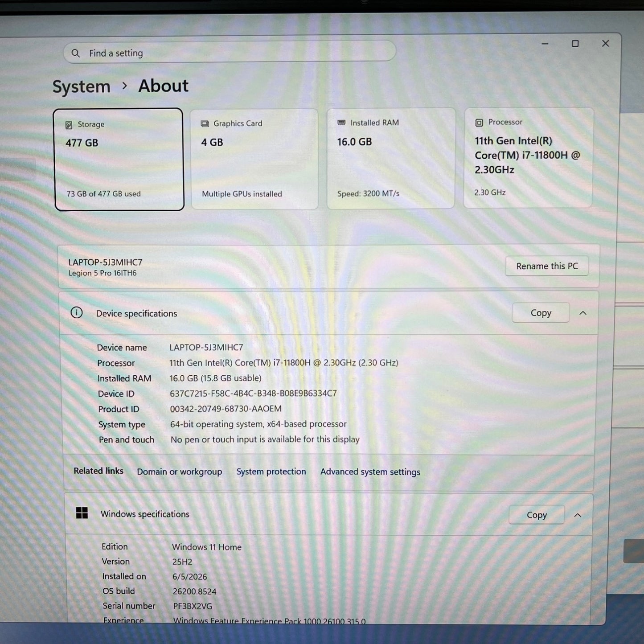Click the Processor chip icon

point(479,123)
